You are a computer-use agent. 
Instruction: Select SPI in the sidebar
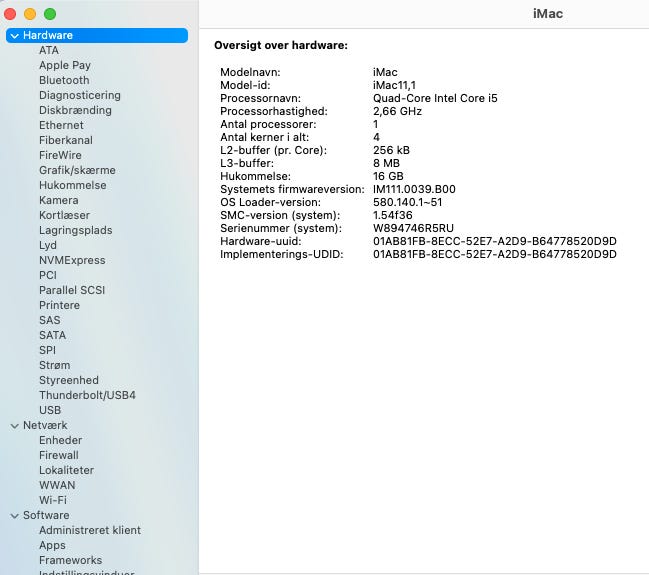point(47,350)
